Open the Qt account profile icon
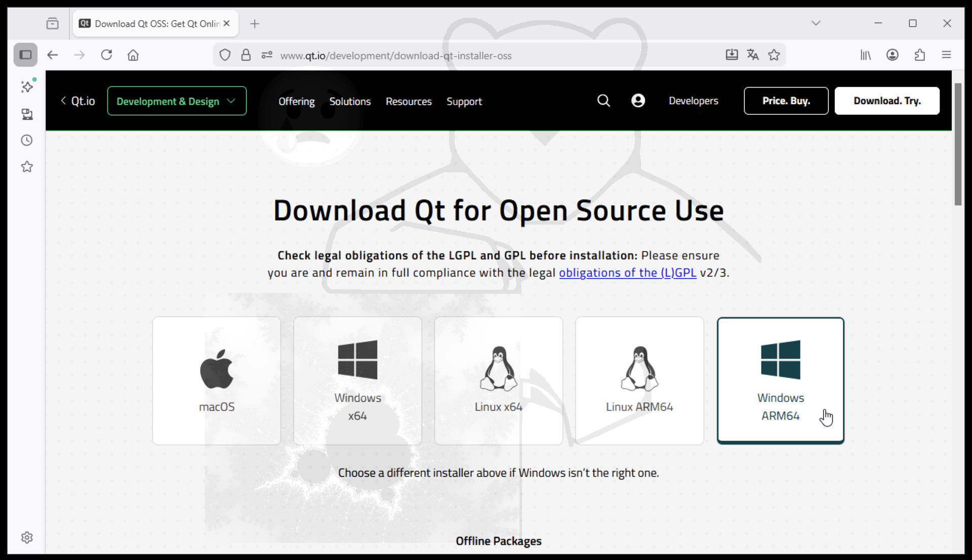The width and height of the screenshot is (972, 560). click(638, 101)
